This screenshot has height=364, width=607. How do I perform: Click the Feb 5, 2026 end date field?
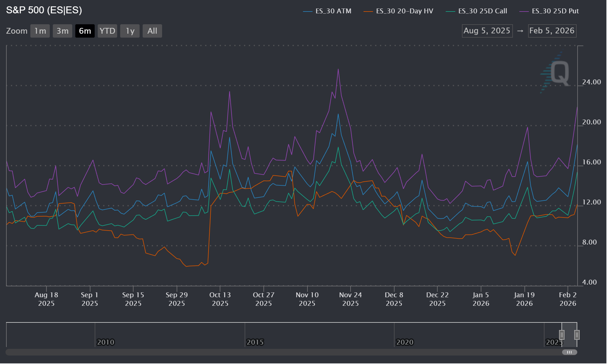click(x=552, y=31)
